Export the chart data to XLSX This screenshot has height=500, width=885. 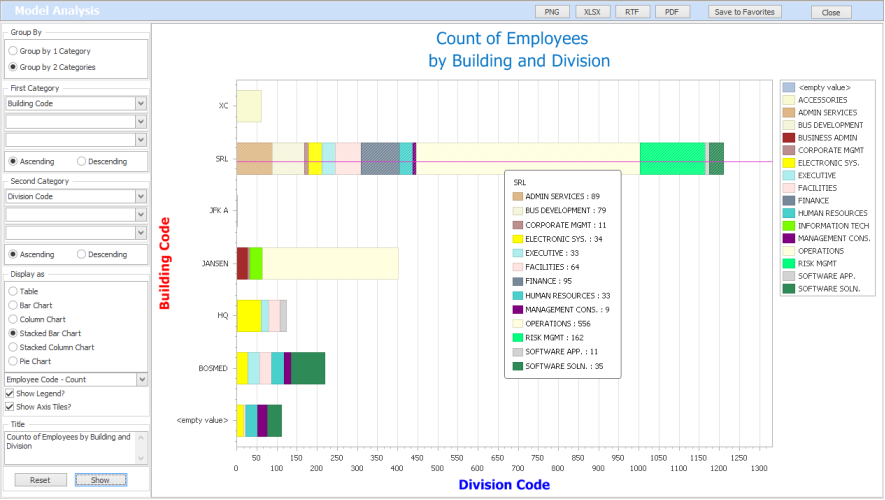click(592, 12)
